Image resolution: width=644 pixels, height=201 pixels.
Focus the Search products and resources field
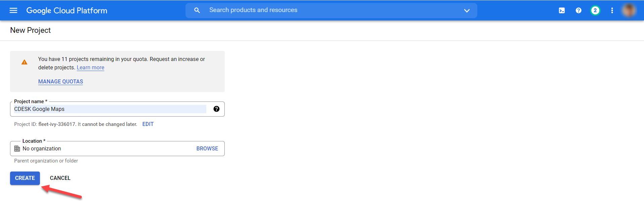[x=331, y=10]
